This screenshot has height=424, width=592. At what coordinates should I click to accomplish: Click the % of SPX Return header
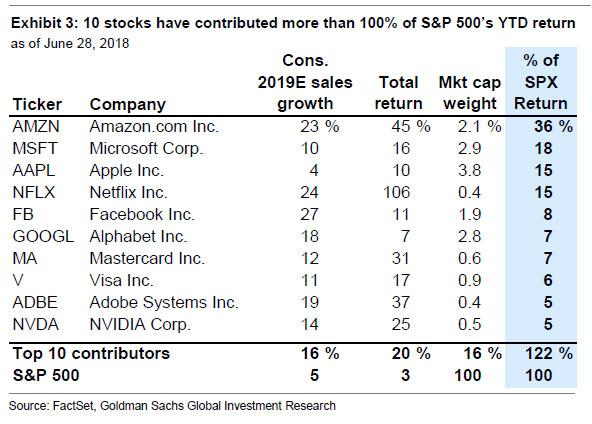click(541, 82)
